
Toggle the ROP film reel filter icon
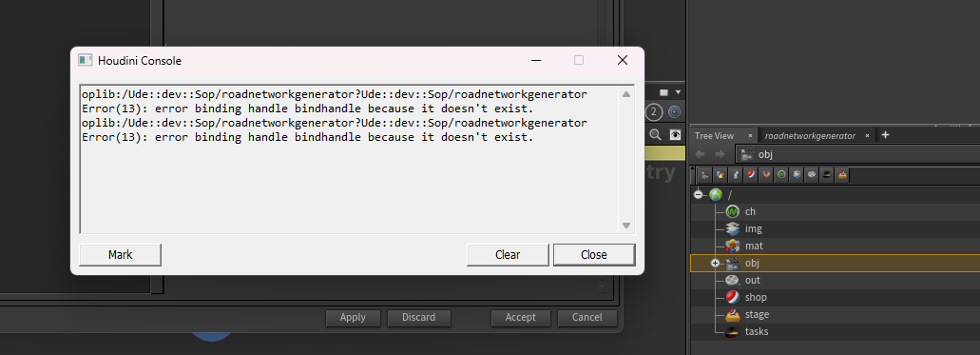[811, 175]
